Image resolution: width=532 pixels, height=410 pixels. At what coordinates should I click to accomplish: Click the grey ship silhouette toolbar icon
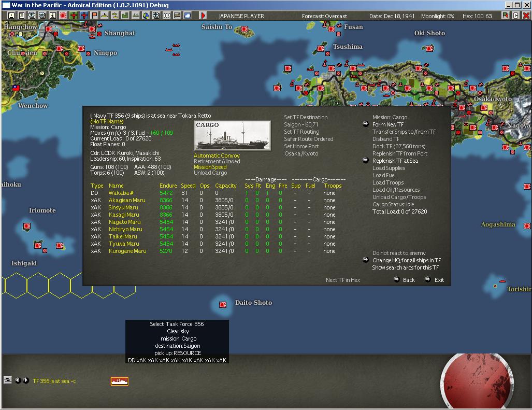pyautogui.click(x=136, y=16)
